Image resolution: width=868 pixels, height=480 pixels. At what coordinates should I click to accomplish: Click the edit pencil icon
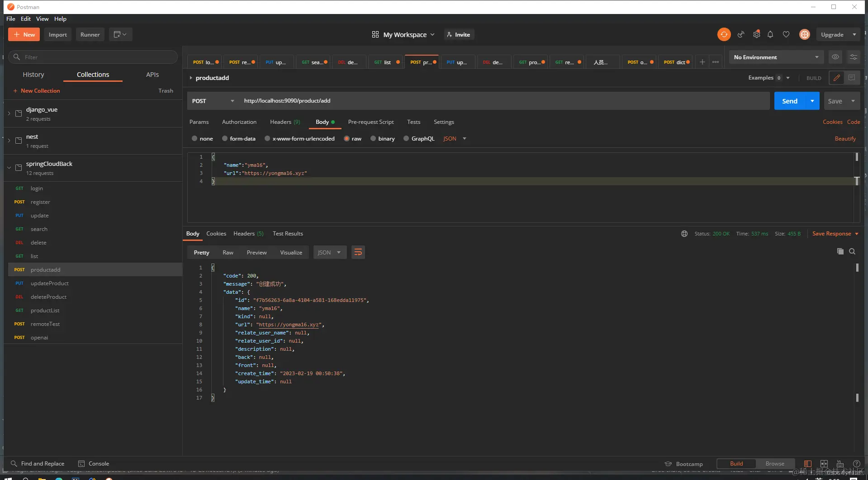837,78
